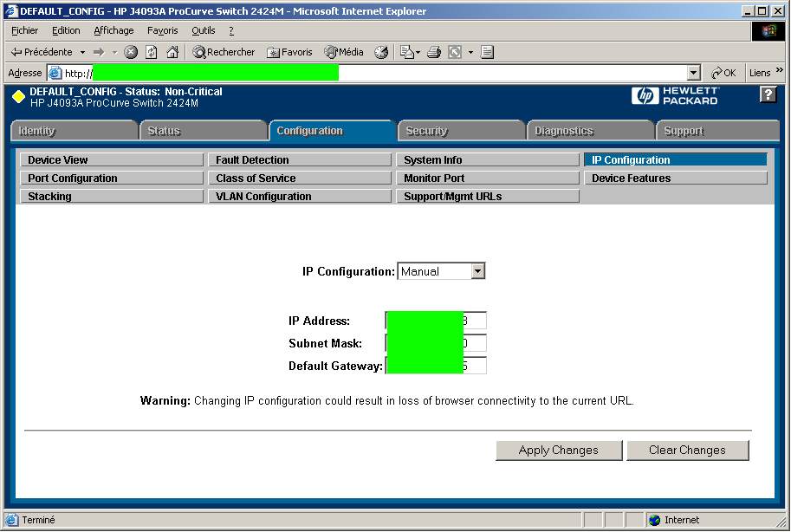
Task: Click the Subnet Mask input field
Action: tap(436, 343)
